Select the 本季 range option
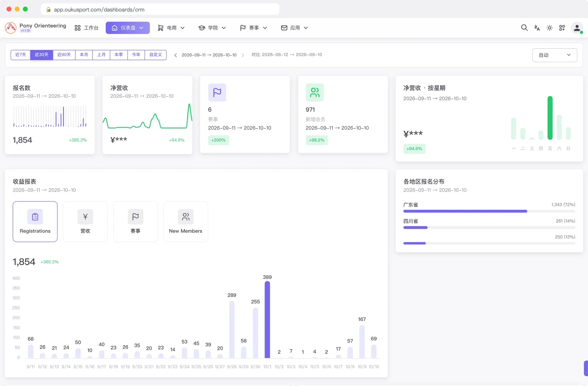Viewport: 588px width, 386px height. pyautogui.click(x=119, y=55)
